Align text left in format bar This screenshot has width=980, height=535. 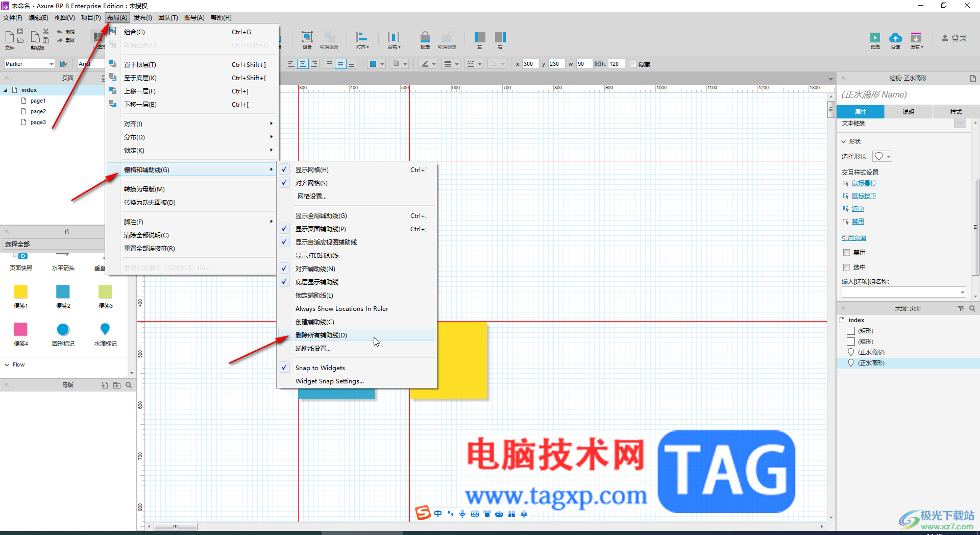pos(291,64)
